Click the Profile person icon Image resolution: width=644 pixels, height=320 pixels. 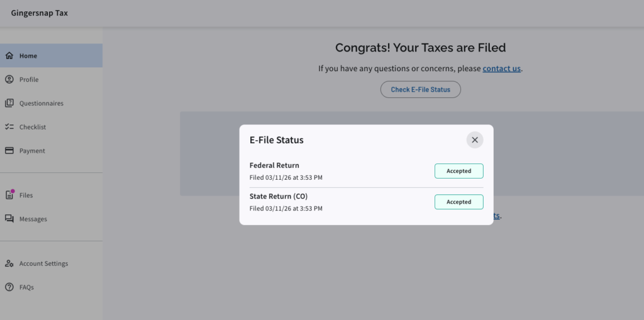coord(9,80)
